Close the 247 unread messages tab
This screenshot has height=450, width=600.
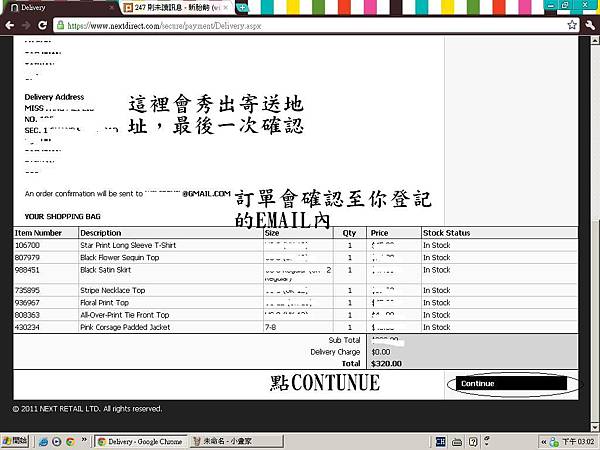coord(226,8)
